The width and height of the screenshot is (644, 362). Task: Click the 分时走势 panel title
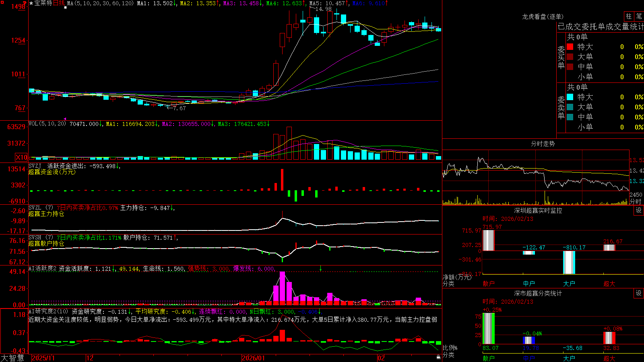(x=543, y=144)
